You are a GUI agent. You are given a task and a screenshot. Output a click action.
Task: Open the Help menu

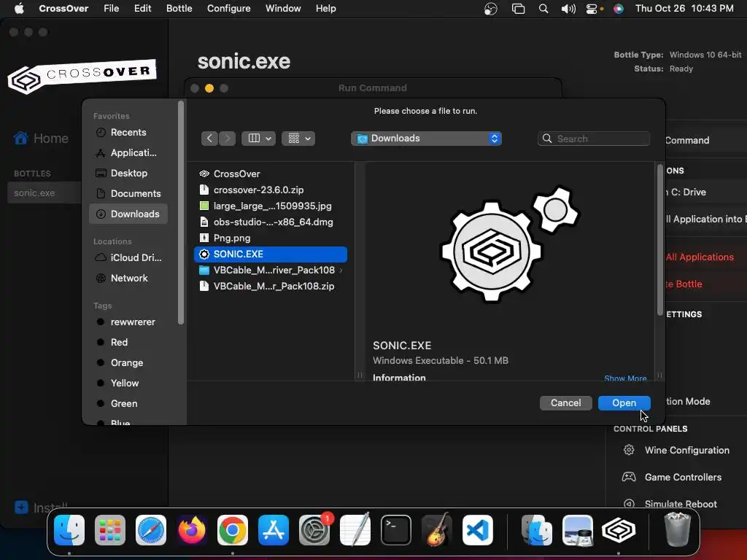point(326,9)
